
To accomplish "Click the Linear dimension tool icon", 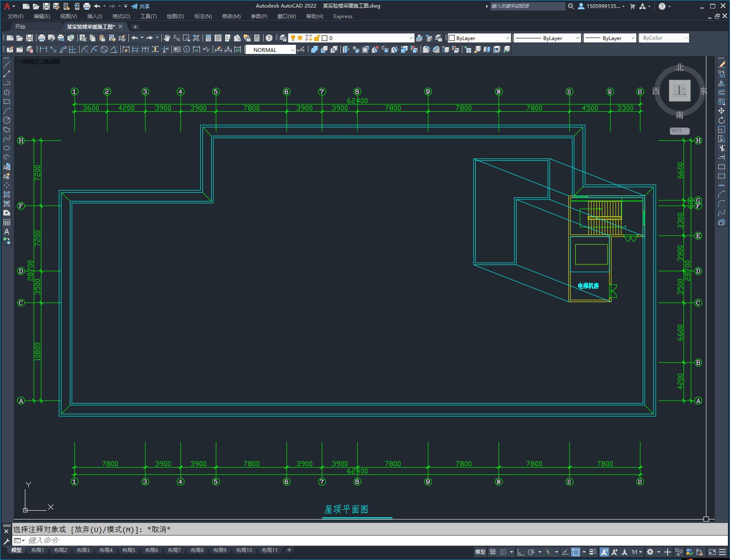I will click(43, 49).
